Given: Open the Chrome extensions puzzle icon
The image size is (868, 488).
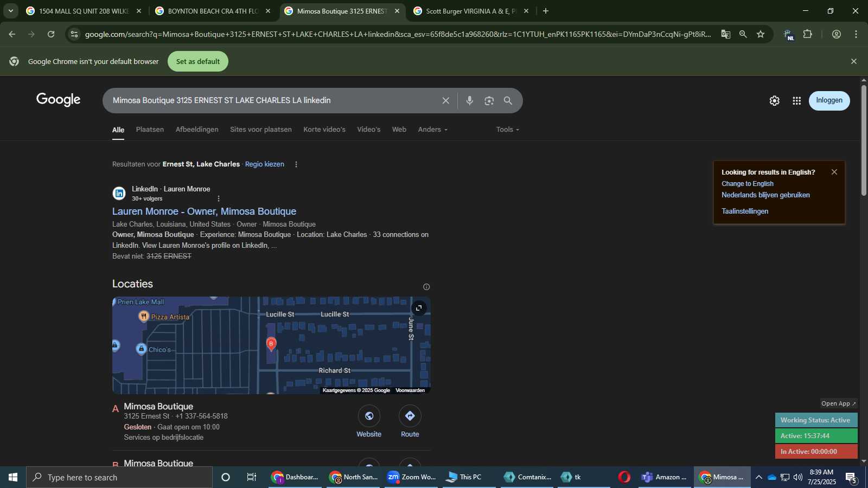Looking at the screenshot, I should (x=808, y=34).
